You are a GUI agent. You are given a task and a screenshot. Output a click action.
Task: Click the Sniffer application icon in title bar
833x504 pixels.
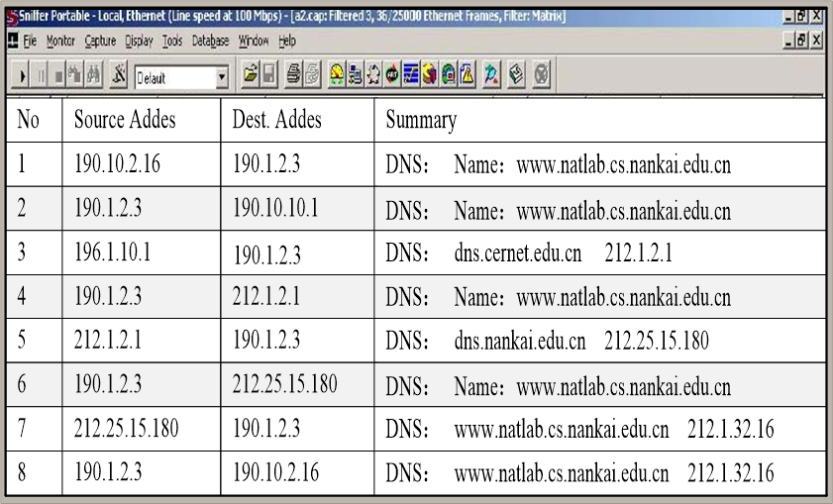point(12,17)
